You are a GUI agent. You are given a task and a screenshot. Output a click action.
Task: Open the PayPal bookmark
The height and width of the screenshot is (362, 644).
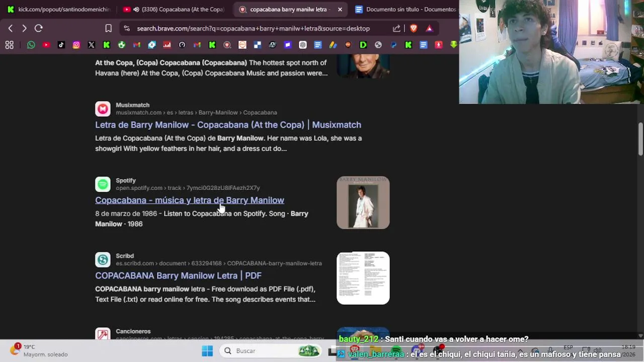(x=393, y=45)
